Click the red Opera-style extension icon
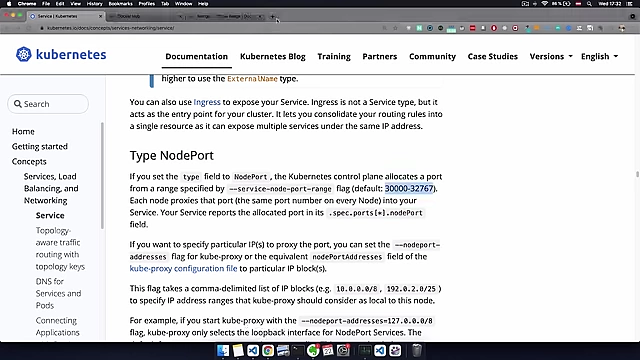Viewport: 640px width, 360px height. [x=494, y=28]
